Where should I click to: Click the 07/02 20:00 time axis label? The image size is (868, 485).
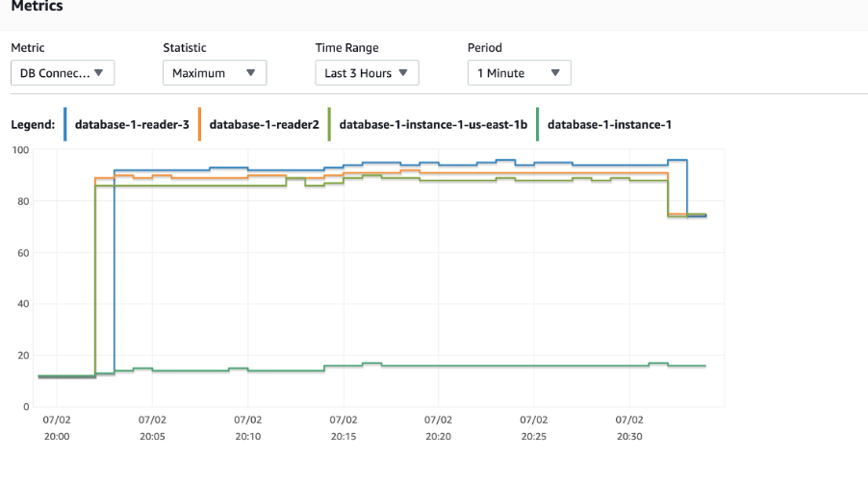tap(57, 428)
